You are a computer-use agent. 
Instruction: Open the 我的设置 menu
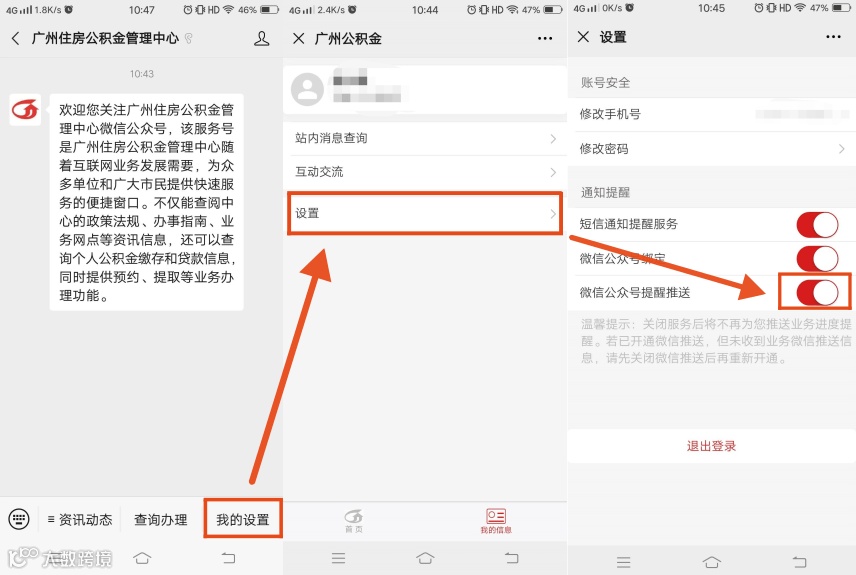click(x=243, y=519)
